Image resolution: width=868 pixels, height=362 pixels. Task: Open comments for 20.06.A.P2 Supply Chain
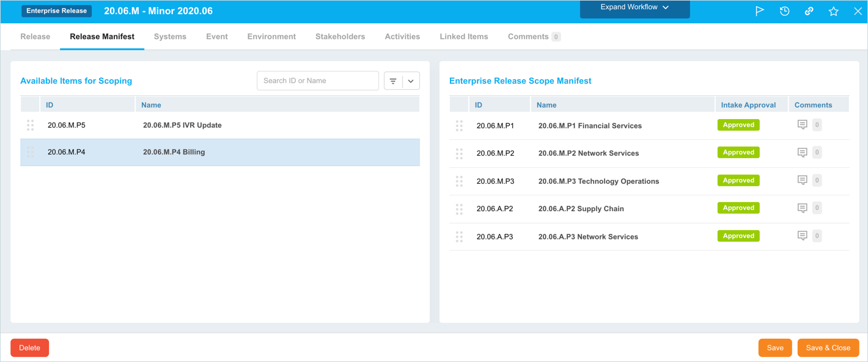803,208
